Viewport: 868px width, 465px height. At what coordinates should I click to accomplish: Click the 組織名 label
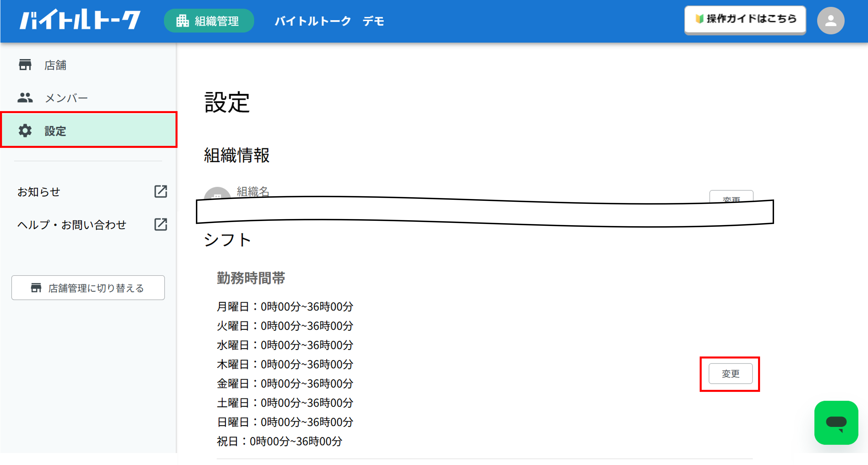(253, 191)
